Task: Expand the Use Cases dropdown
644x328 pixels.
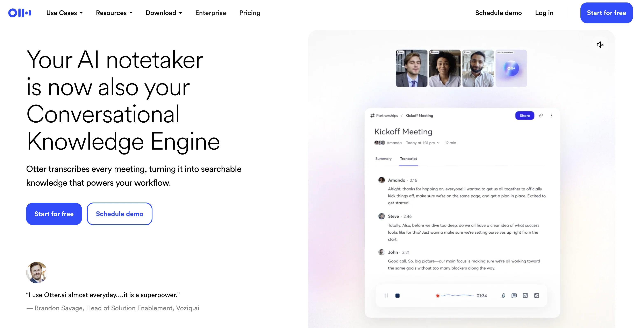Action: coord(64,13)
